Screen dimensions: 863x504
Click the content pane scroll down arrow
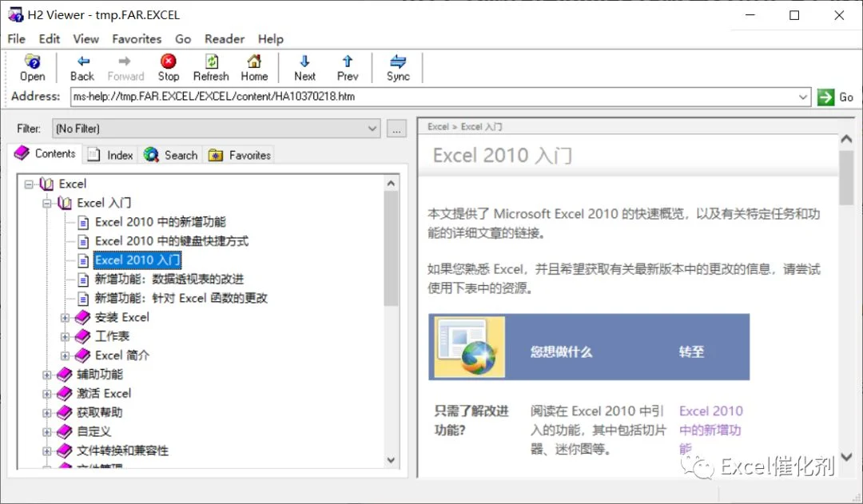(x=846, y=457)
